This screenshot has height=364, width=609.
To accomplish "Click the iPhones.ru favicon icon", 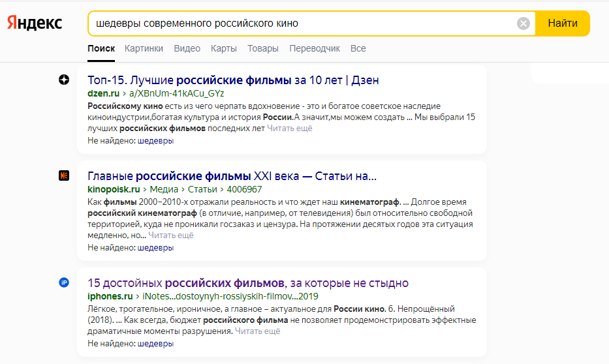I will coord(64,282).
